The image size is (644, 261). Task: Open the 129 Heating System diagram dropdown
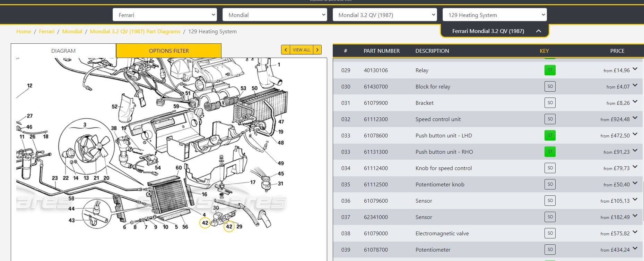pyautogui.click(x=494, y=15)
